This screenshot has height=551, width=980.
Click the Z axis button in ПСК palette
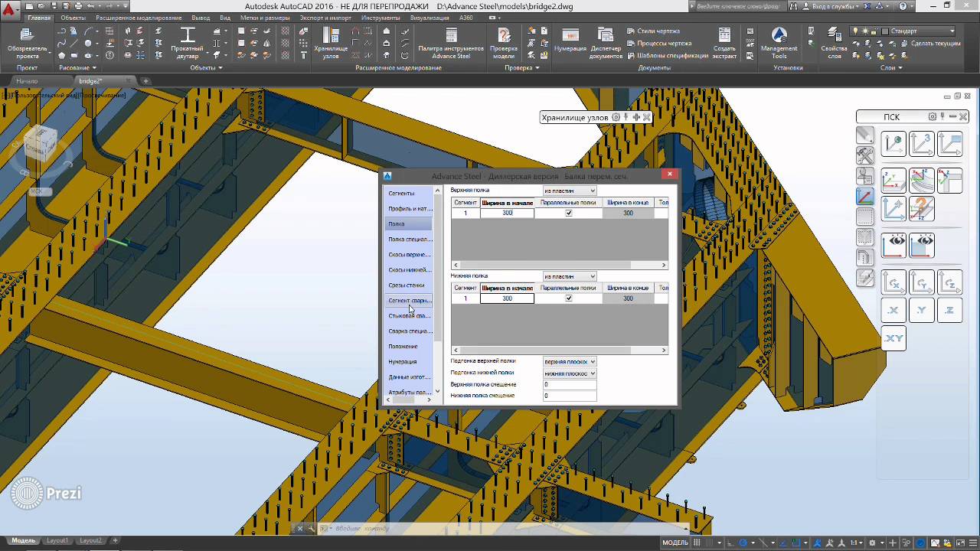949,310
